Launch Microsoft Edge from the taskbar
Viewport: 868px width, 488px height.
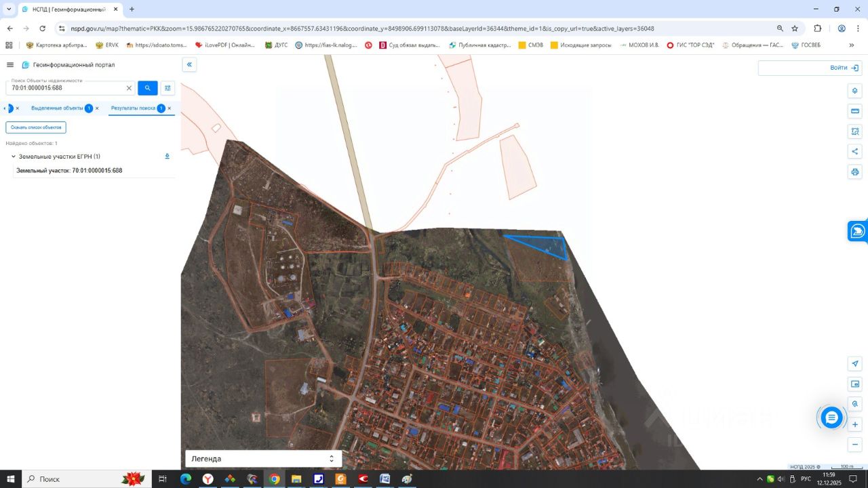point(186,479)
